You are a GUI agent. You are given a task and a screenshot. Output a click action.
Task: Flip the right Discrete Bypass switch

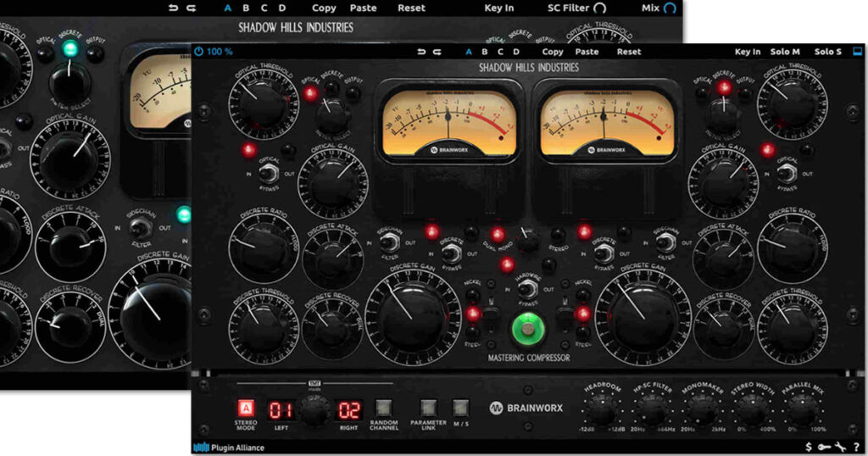(604, 253)
